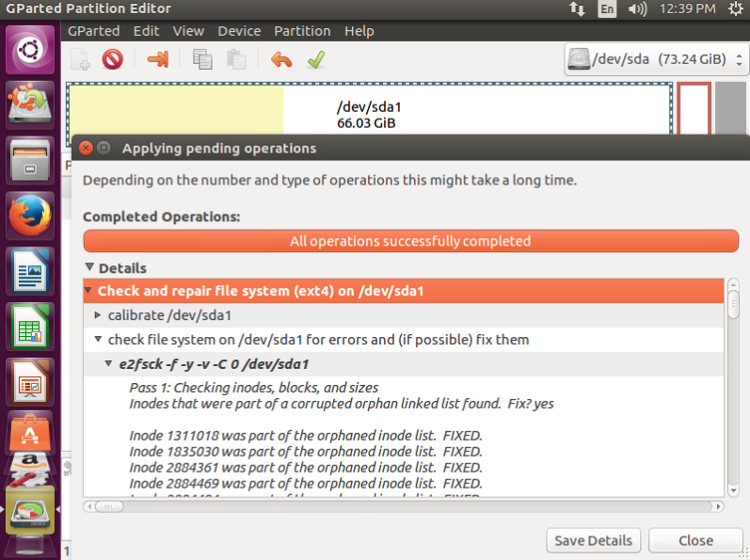
Task: Click the clock showing 12:39 PM
Action: click(x=687, y=8)
